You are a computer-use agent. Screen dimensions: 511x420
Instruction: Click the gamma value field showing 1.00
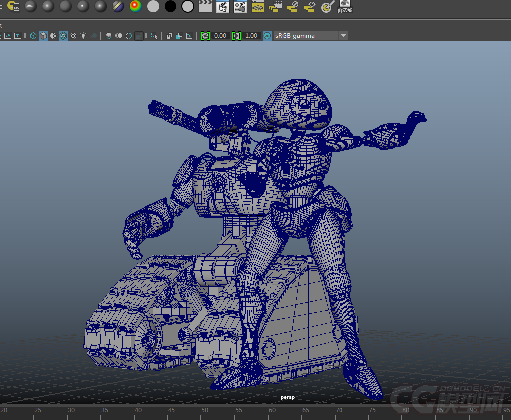click(x=251, y=36)
